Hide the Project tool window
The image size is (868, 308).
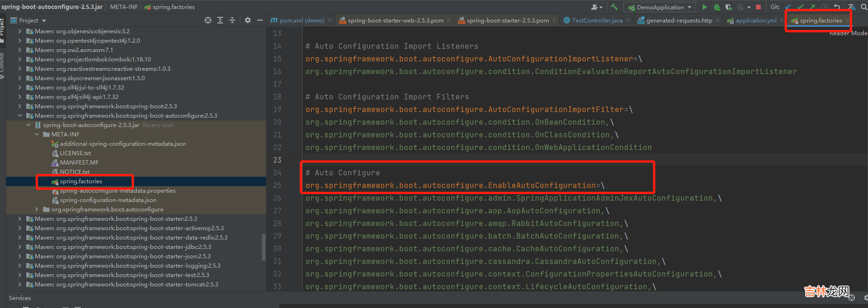260,20
